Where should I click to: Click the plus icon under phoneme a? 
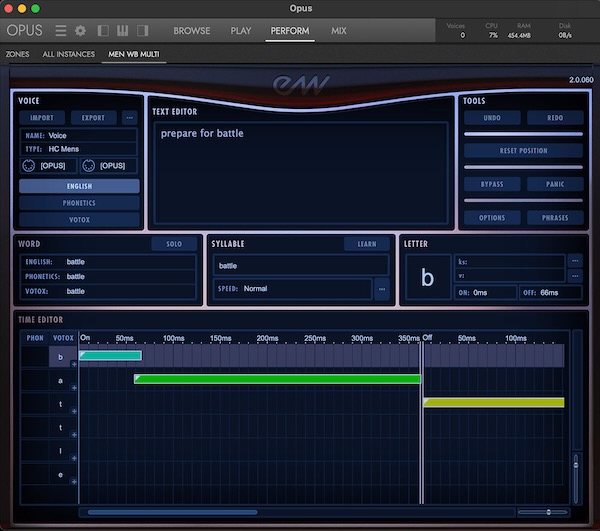click(74, 390)
